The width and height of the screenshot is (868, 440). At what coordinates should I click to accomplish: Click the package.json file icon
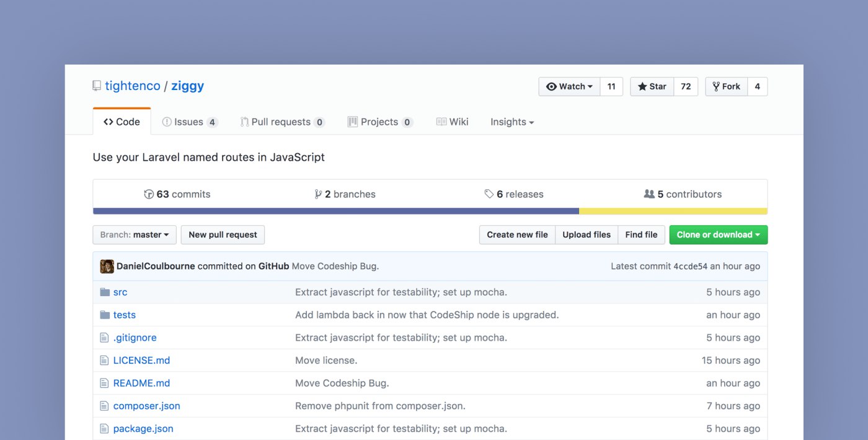coord(104,429)
